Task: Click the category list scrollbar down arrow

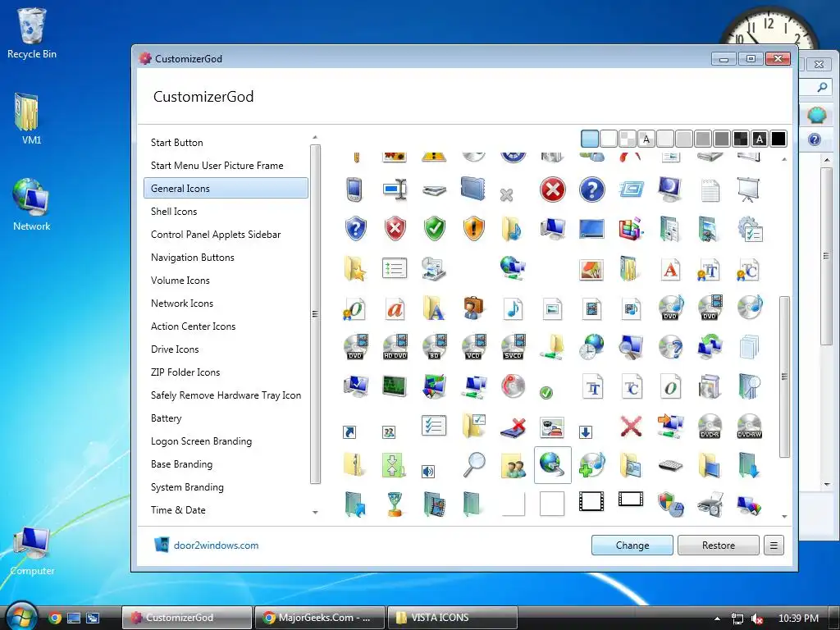Action: click(315, 512)
